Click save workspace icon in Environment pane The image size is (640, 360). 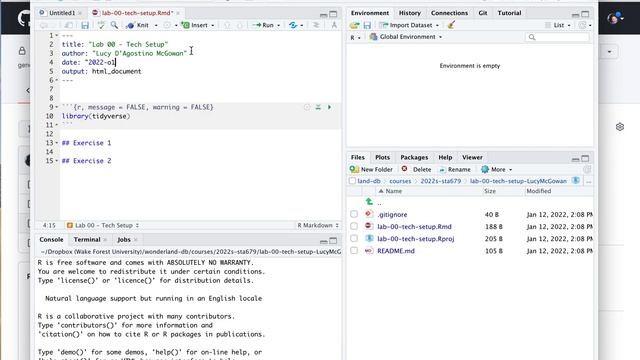tap(367, 25)
